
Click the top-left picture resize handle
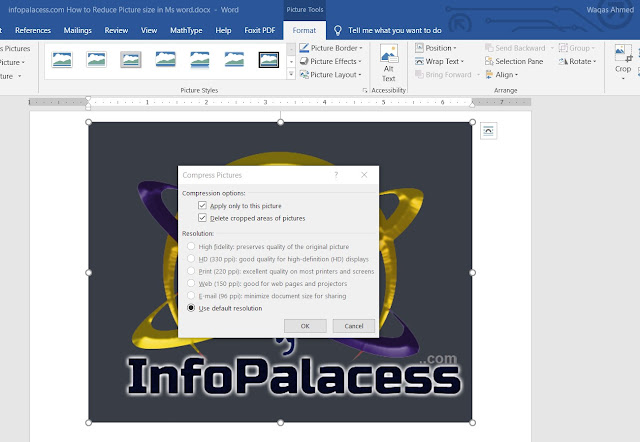tap(89, 122)
